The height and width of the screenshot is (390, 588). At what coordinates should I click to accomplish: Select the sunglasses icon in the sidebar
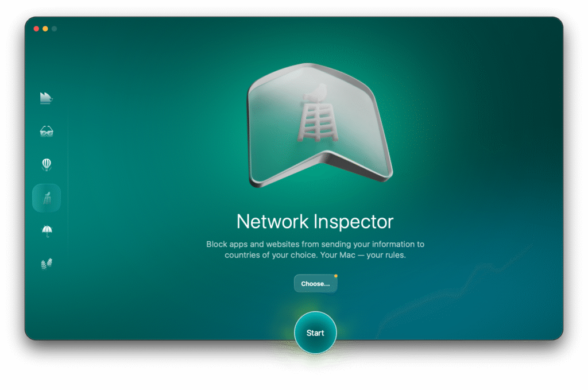(47, 132)
